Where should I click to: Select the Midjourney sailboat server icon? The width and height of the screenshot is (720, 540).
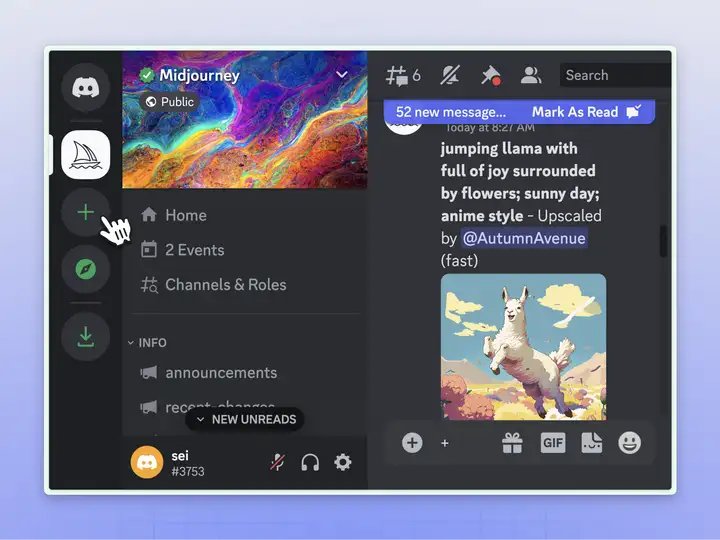(x=85, y=155)
